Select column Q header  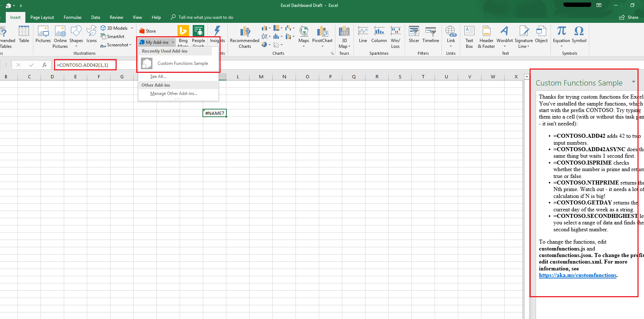point(354,76)
